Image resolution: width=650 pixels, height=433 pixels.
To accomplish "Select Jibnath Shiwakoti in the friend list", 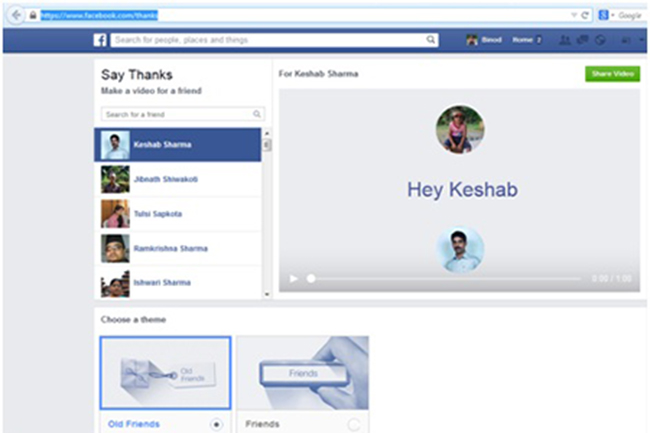I will 178,179.
